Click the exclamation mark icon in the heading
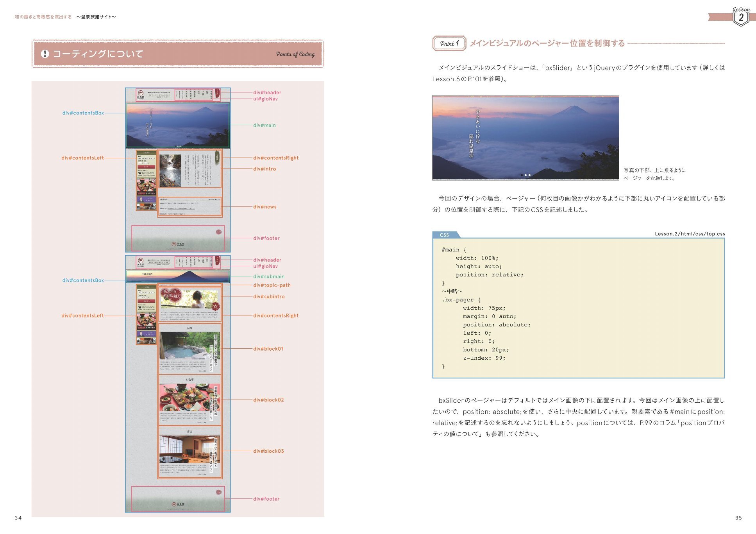 coord(45,54)
